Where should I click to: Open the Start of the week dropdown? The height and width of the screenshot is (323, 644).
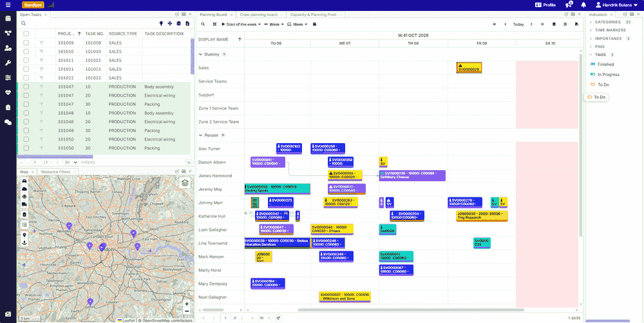click(x=241, y=24)
